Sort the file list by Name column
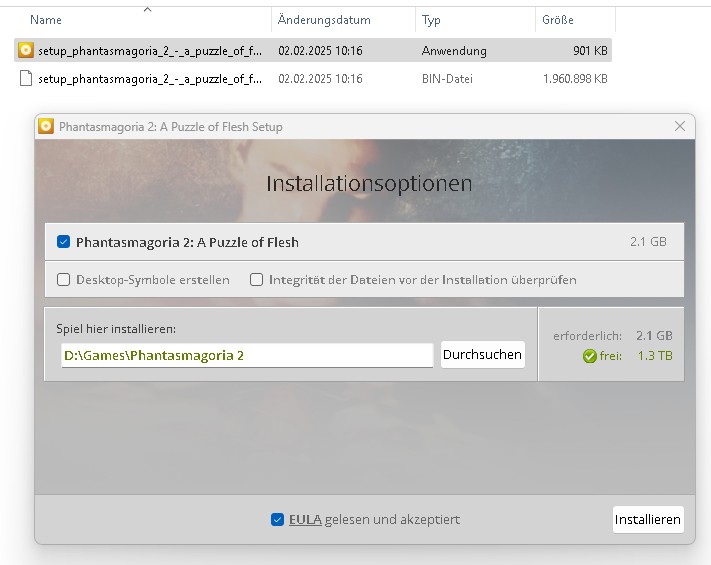The height and width of the screenshot is (565, 711). pyautogui.click(x=46, y=20)
